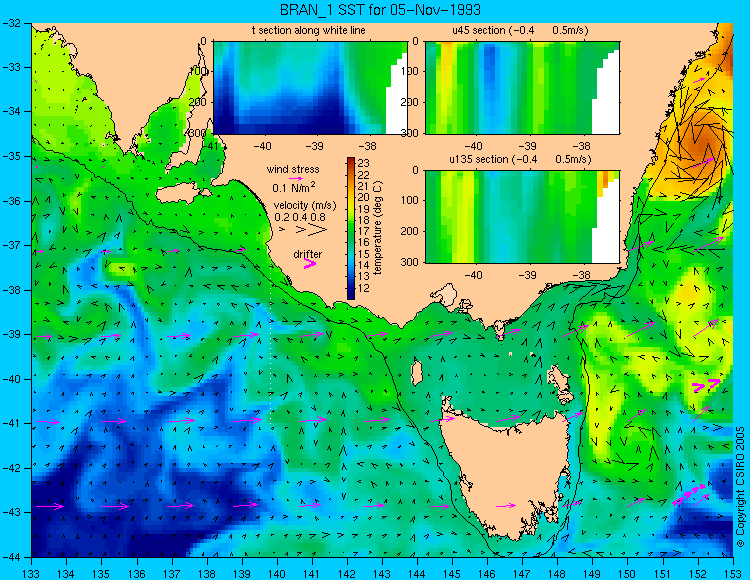The image size is (750, 580).
Task: Click the dotted white section line on the map
Action: [271, 344]
